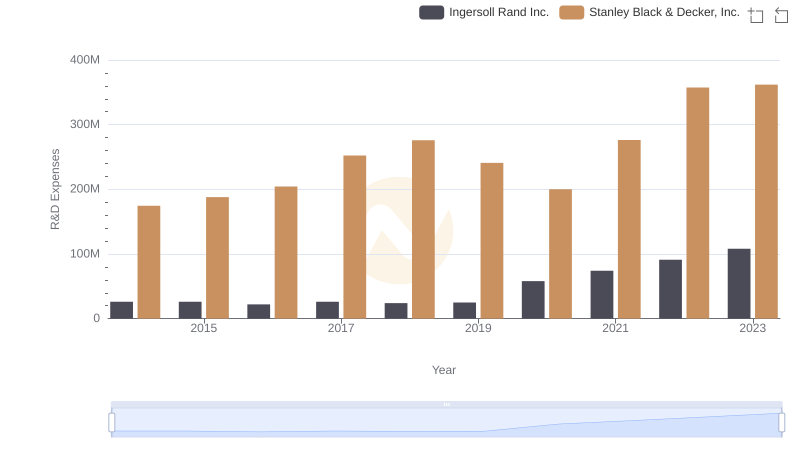
Task: Click the 'Year' axis title
Action: click(x=444, y=370)
